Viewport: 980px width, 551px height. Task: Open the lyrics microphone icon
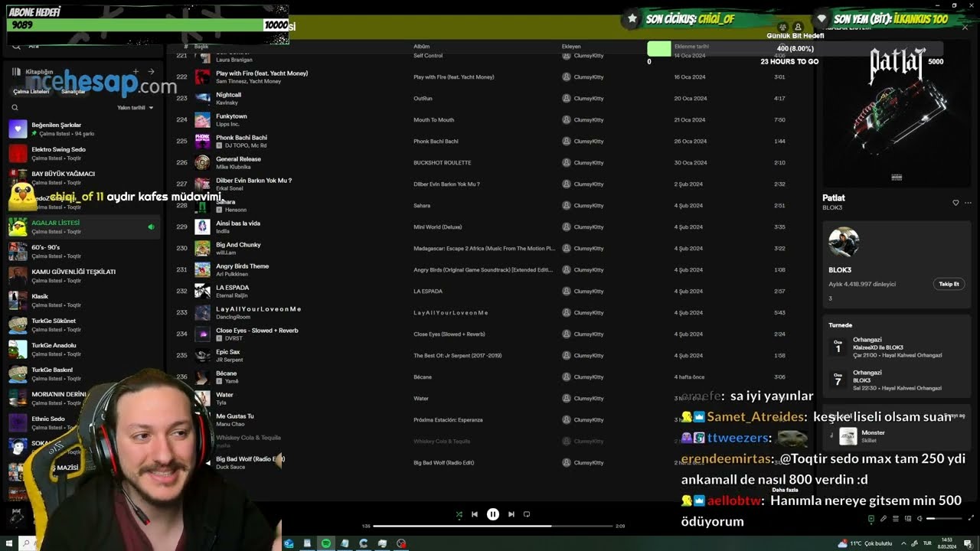(883, 519)
